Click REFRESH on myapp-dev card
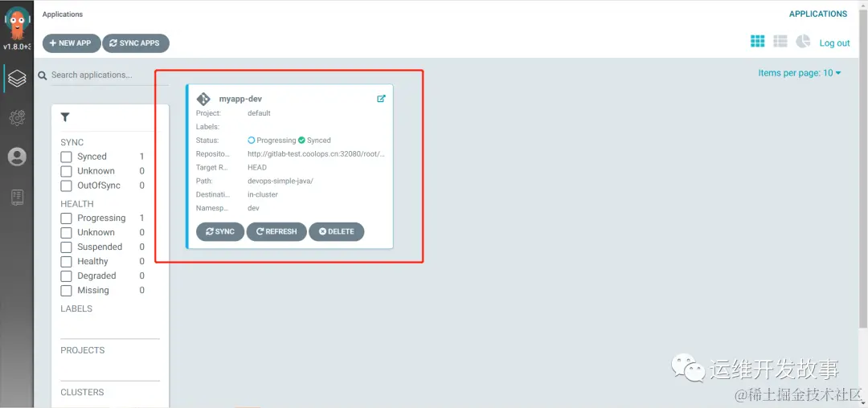The height and width of the screenshot is (408, 868). pyautogui.click(x=276, y=231)
